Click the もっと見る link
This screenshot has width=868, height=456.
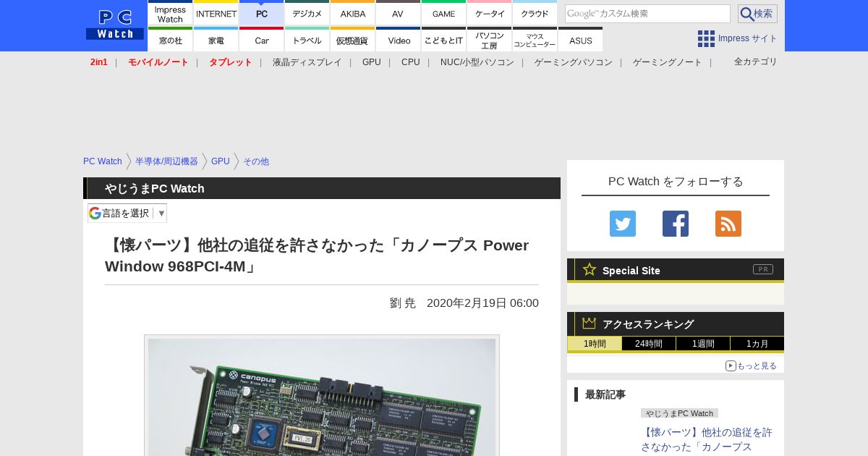pyautogui.click(x=752, y=366)
